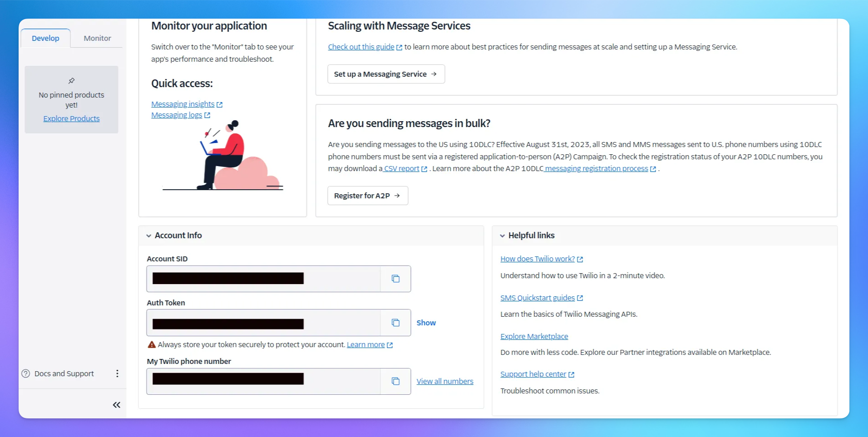868x437 pixels.
Task: Click the arrow on Register for A2P
Action: coord(397,196)
